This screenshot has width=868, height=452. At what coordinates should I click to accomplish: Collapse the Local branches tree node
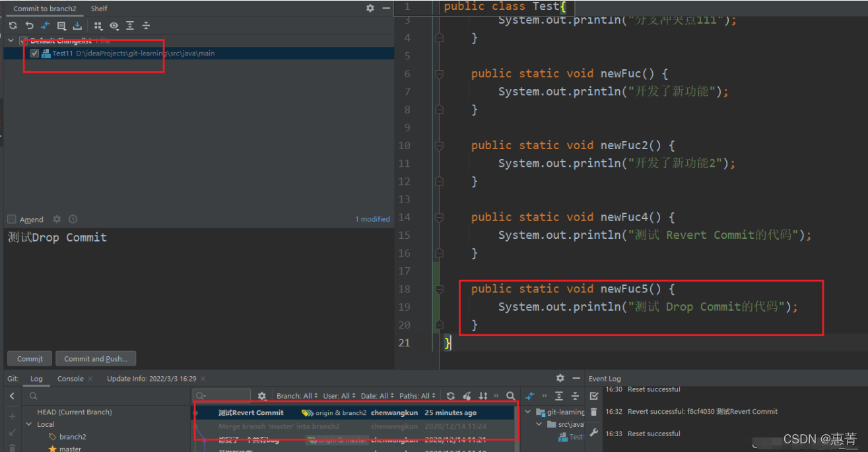pos(28,424)
